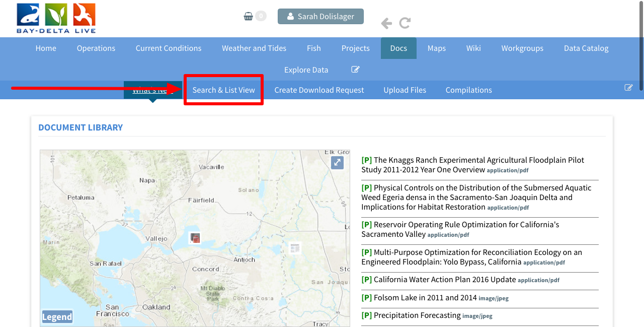Open the Data Catalog menu item
Viewport: 644px width, 327px height.
click(x=586, y=48)
